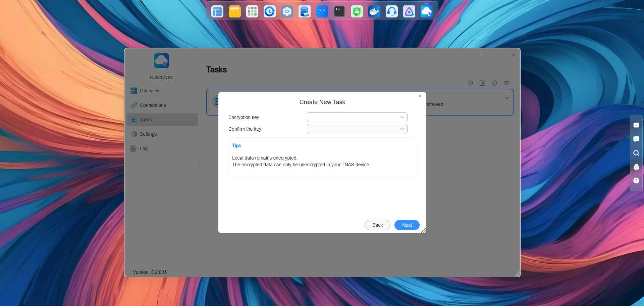
Task: Open the App Center grid icon
Action: [x=252, y=11]
